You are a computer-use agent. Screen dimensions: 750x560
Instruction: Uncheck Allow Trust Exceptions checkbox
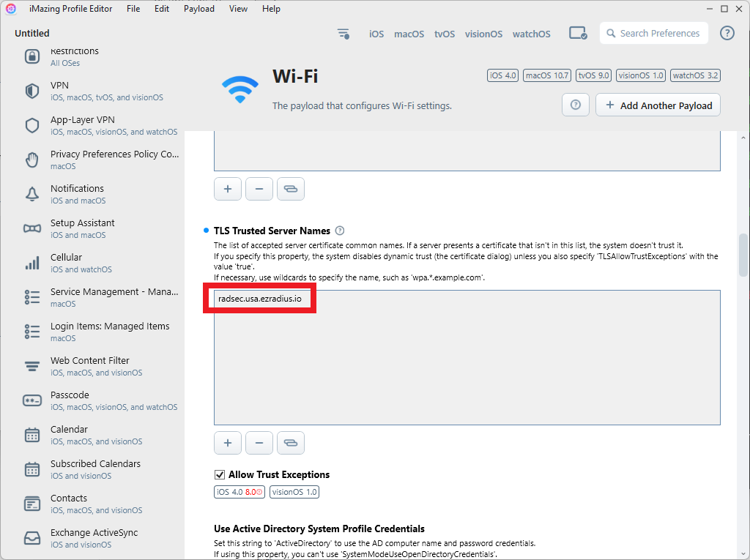(x=220, y=475)
